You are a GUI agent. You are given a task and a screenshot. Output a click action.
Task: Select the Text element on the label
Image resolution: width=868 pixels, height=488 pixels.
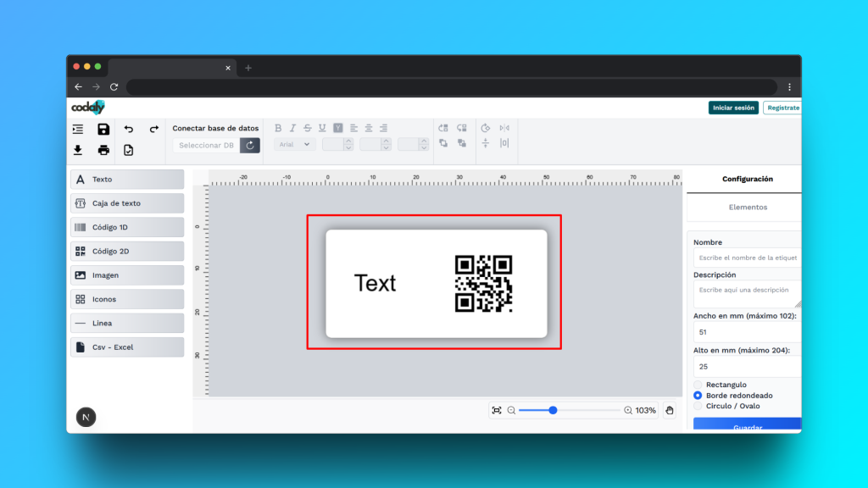pyautogui.click(x=375, y=283)
